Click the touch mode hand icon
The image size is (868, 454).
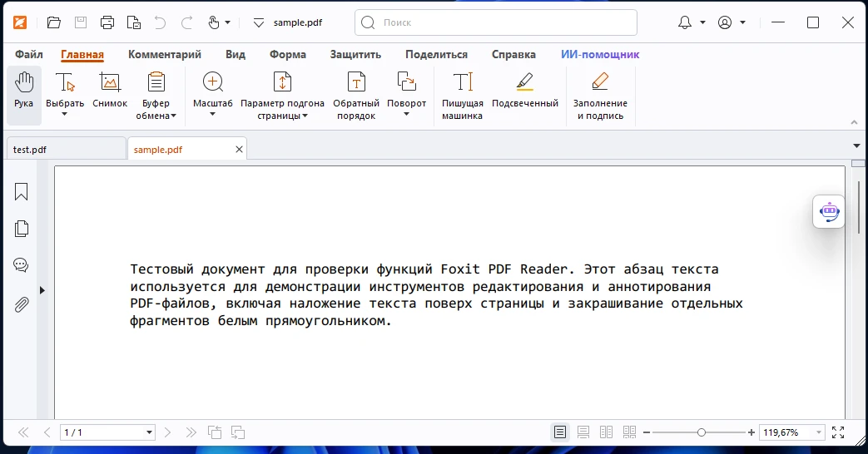[x=214, y=22]
